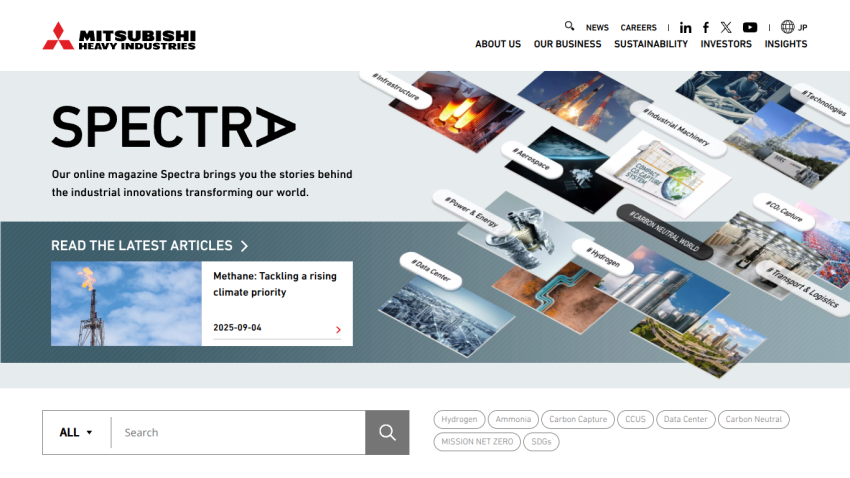Viewport: 850px width, 478px height.
Task: Click the #Aerospace hashtag label
Action: (532, 159)
